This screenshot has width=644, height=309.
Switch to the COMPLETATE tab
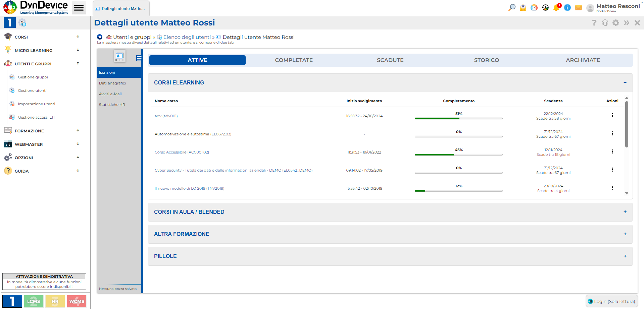point(294,60)
